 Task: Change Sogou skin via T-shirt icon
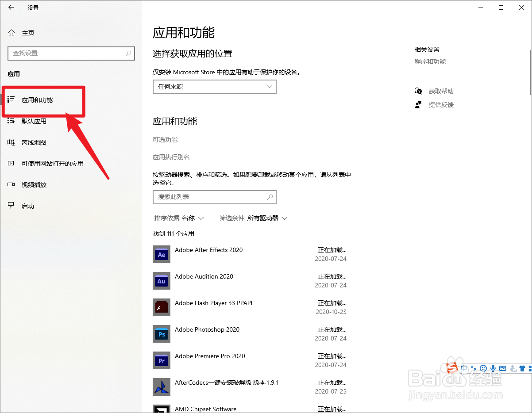click(x=521, y=368)
